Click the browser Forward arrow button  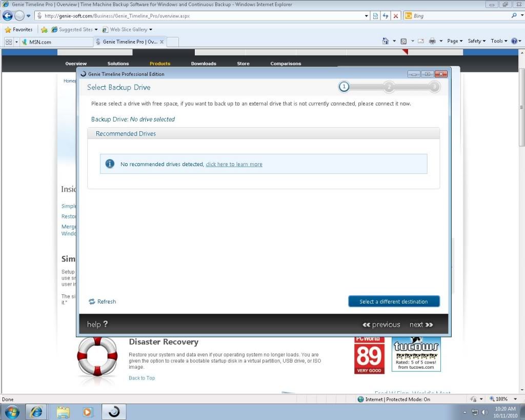pos(19,16)
